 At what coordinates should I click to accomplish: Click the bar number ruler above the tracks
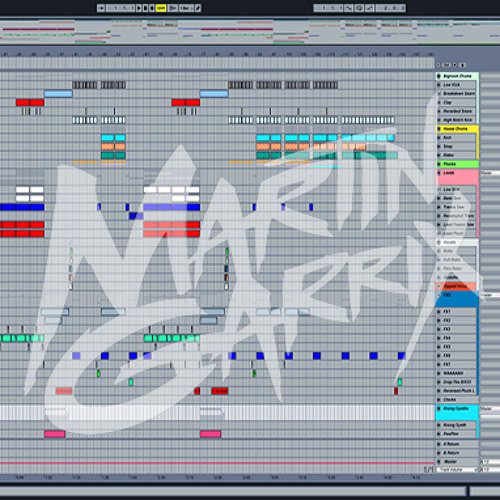click(x=217, y=54)
